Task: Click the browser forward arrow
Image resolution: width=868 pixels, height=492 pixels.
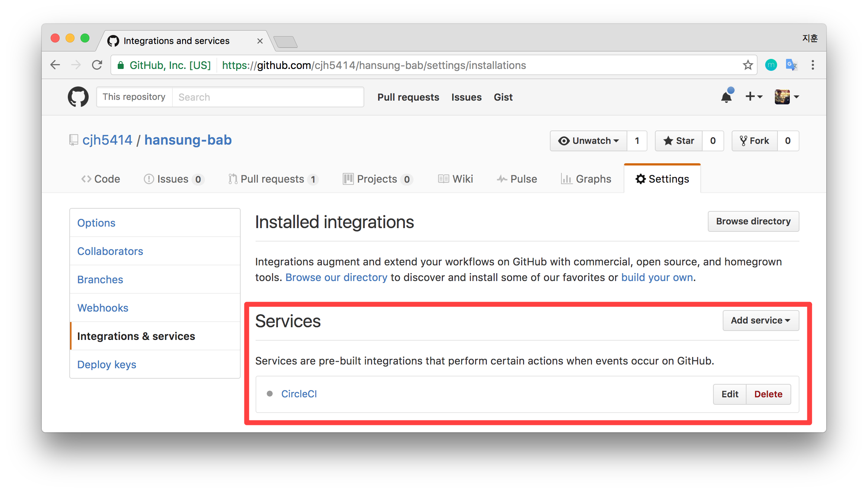Action: coord(76,65)
